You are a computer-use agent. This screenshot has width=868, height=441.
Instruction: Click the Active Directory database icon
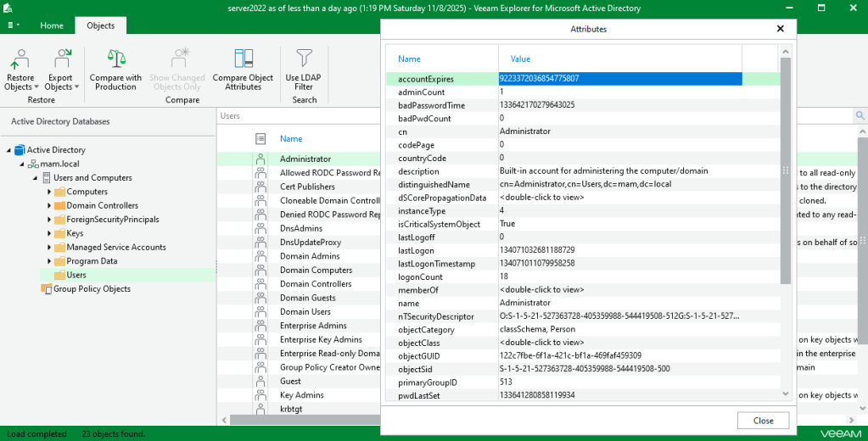click(x=20, y=150)
